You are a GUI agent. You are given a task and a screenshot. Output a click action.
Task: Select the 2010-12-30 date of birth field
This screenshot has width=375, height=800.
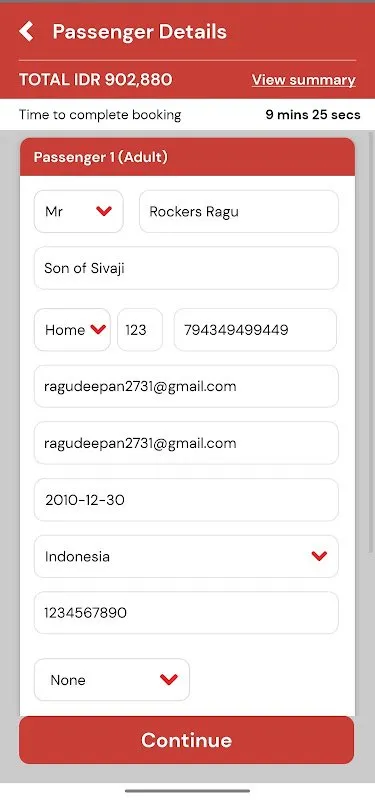186,499
